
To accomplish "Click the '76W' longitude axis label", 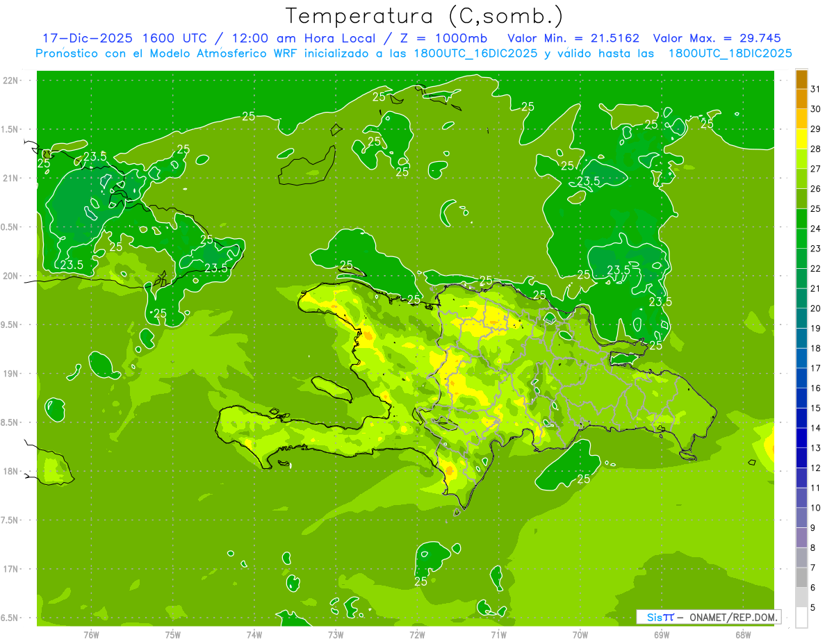I will pos(91,634).
